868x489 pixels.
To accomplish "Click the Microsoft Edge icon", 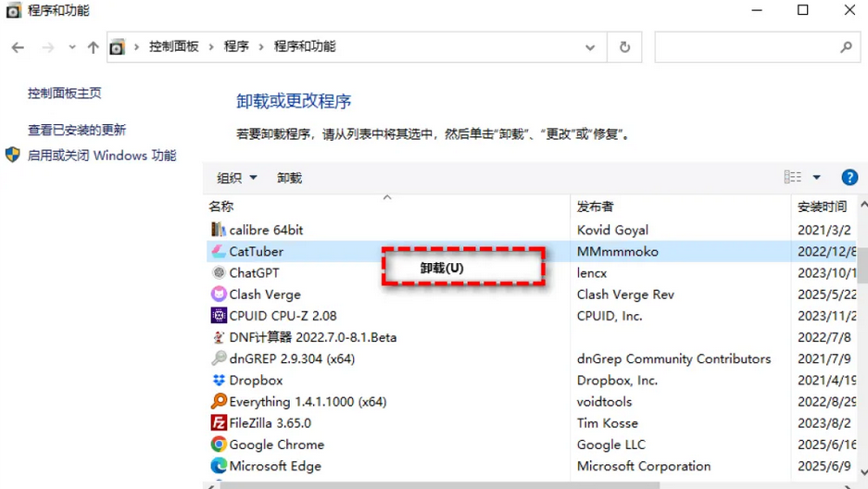I will tap(219, 466).
